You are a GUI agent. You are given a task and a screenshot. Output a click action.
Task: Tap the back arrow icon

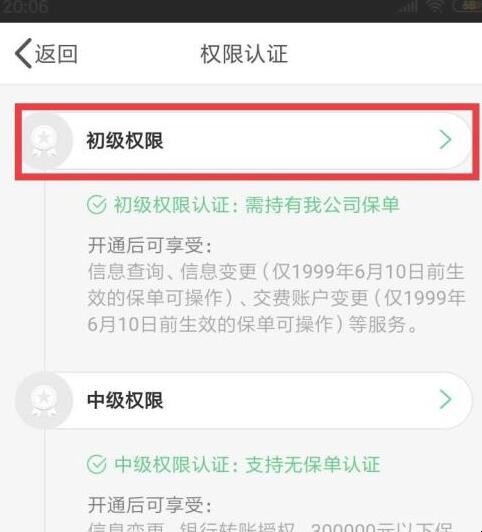23,53
